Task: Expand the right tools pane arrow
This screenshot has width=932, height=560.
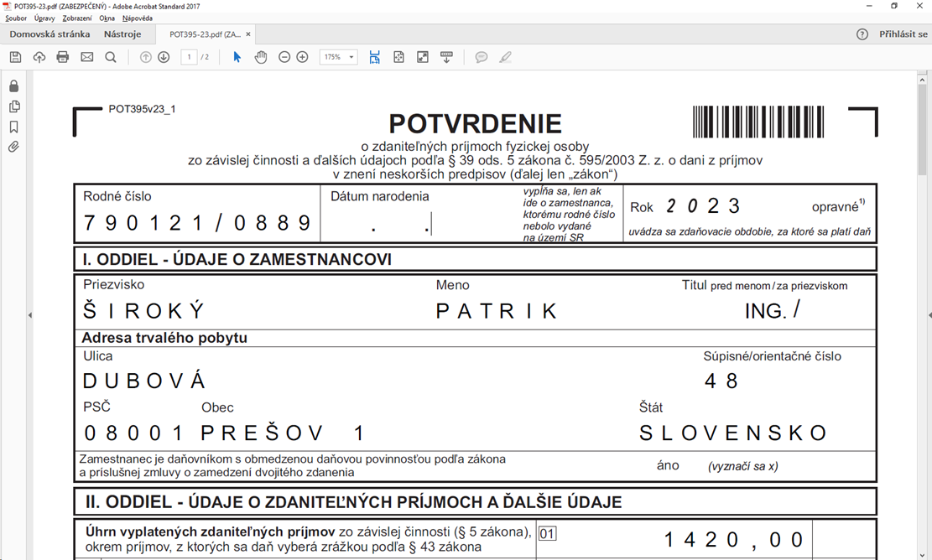Action: pyautogui.click(x=929, y=315)
